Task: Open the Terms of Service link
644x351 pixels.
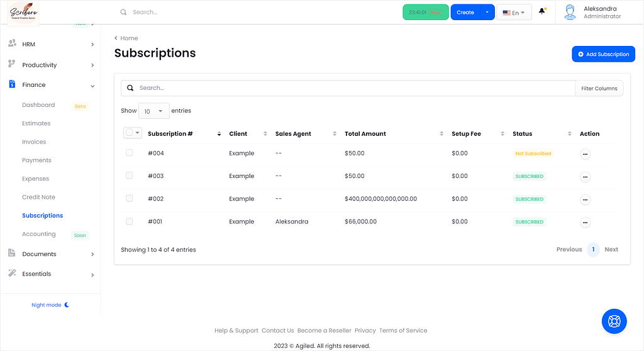Action: (x=403, y=330)
